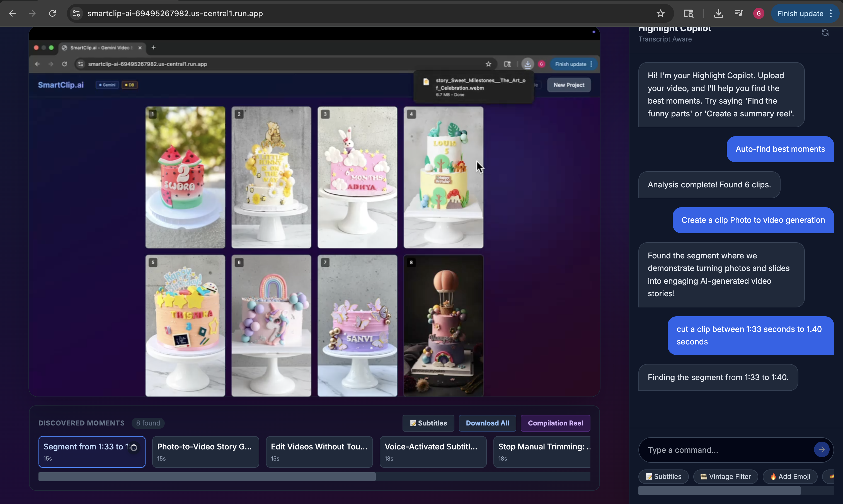Select Photo-to-Video Story clip card
Image resolution: width=843 pixels, height=504 pixels.
coord(205,452)
